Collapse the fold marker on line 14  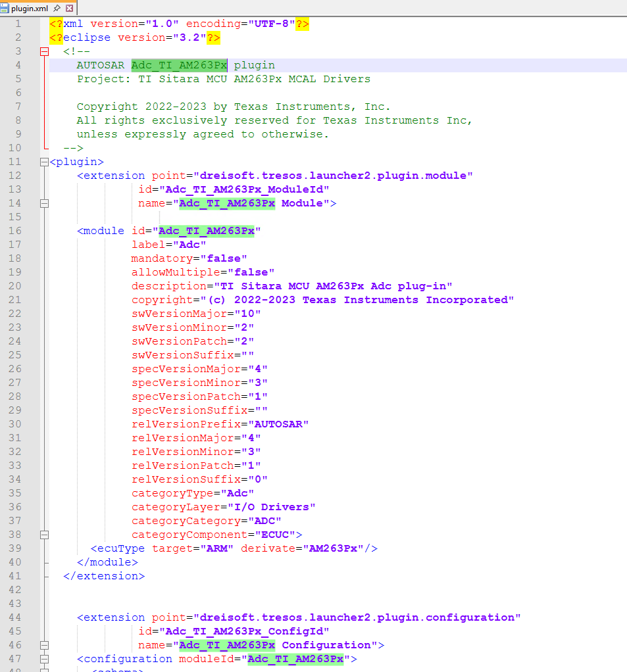pyautogui.click(x=44, y=204)
